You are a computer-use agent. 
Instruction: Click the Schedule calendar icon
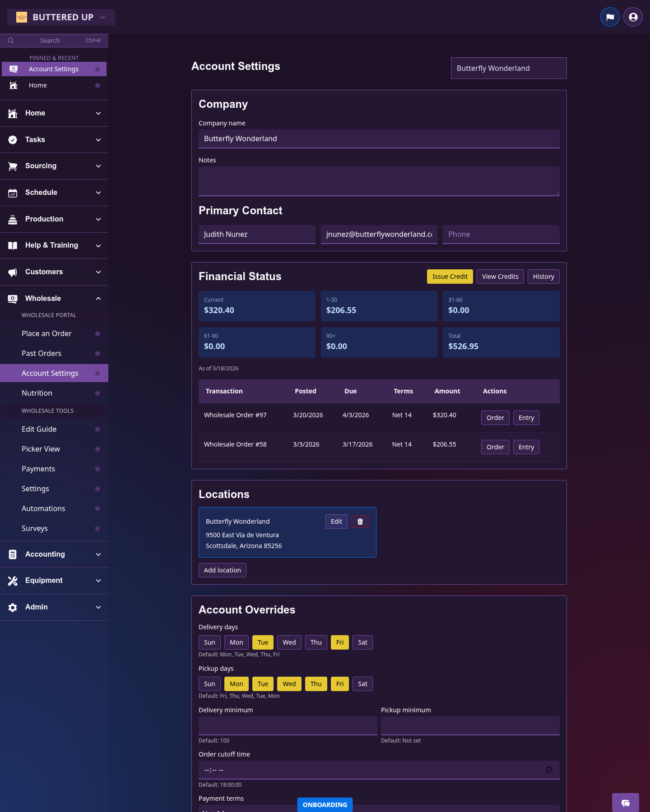click(x=13, y=193)
